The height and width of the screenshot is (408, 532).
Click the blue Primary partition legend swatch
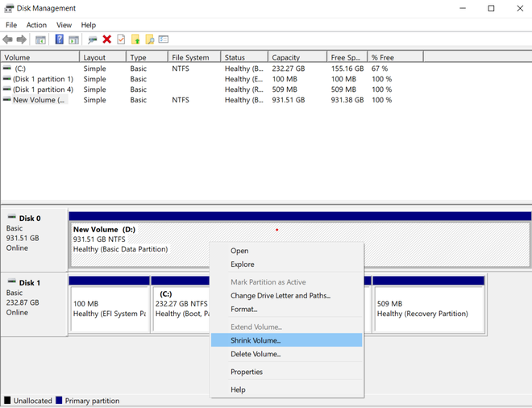[x=59, y=400]
